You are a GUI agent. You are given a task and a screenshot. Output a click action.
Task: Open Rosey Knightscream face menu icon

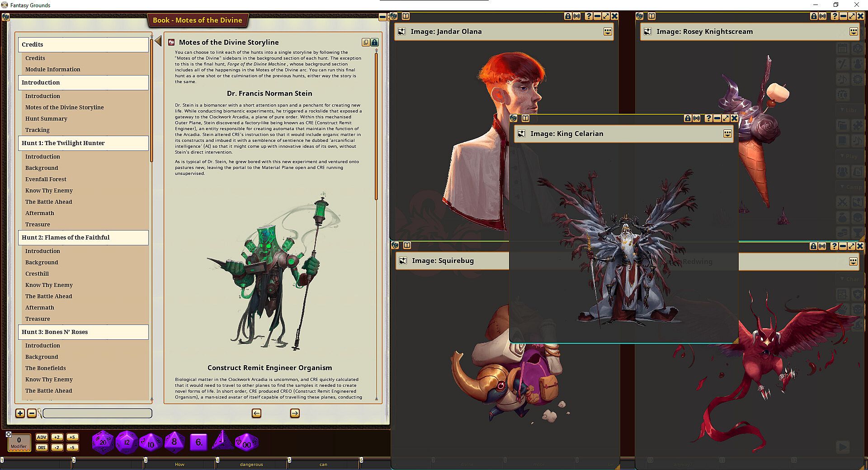pyautogui.click(x=854, y=31)
